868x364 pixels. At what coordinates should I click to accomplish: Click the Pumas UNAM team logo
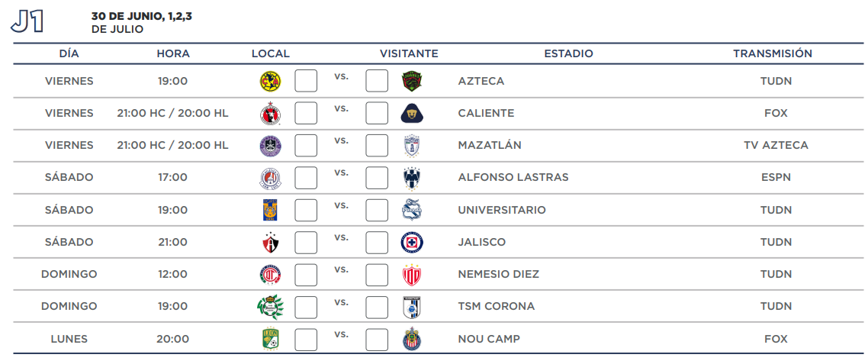click(412, 113)
